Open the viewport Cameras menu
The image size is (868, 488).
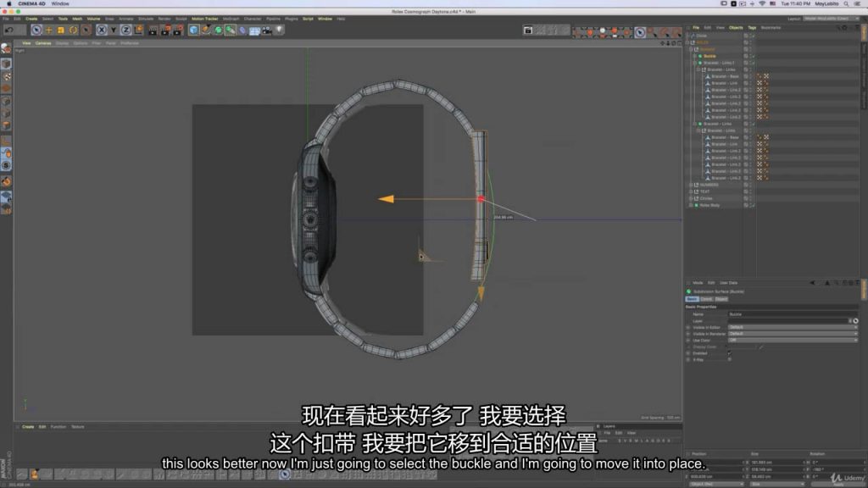click(43, 43)
